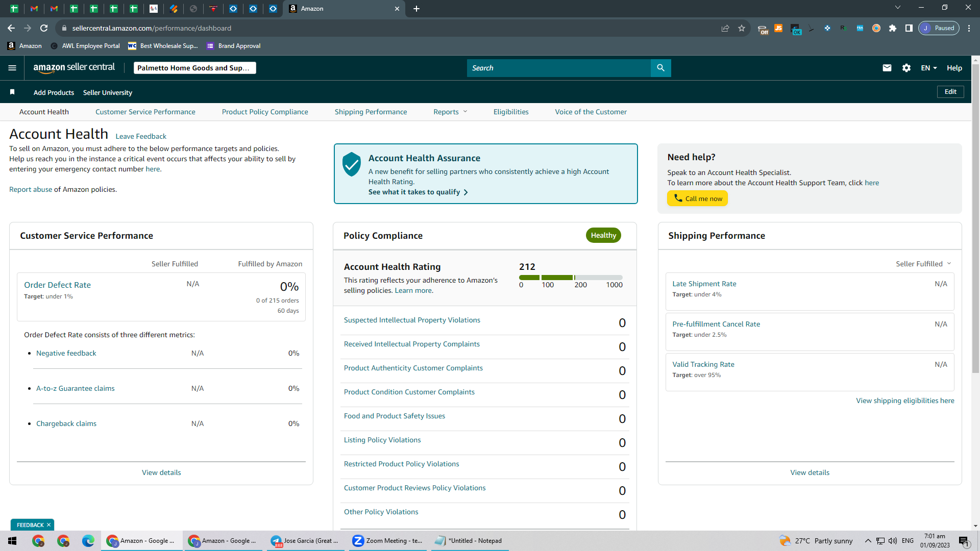The height and width of the screenshot is (551, 980).
Task: Click the Report abuse link
Action: tap(31, 189)
